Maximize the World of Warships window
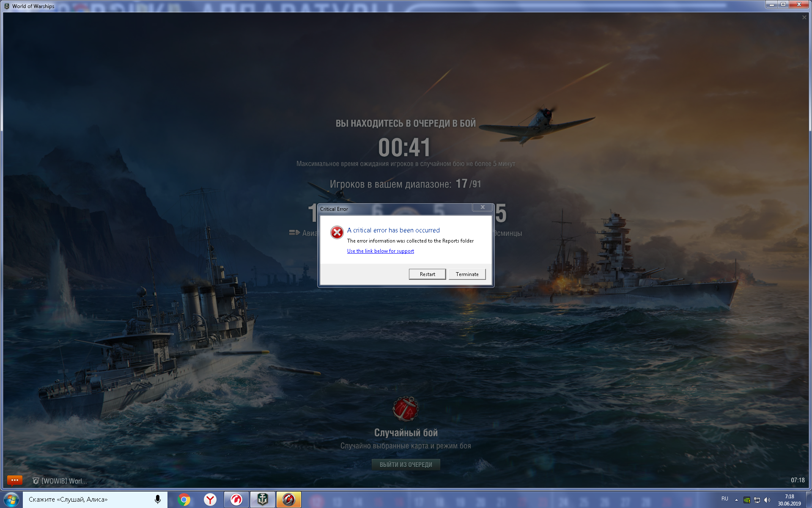This screenshot has width=812, height=508. [783, 4]
